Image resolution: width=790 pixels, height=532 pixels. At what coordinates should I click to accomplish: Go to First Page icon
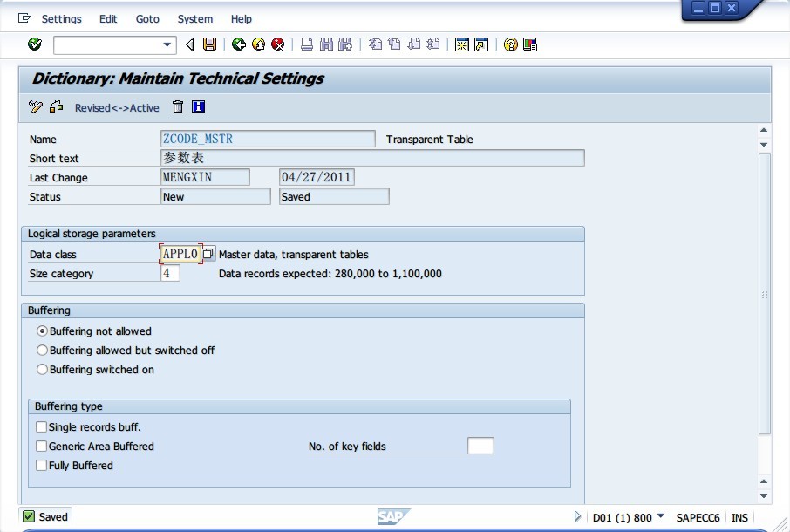375,44
